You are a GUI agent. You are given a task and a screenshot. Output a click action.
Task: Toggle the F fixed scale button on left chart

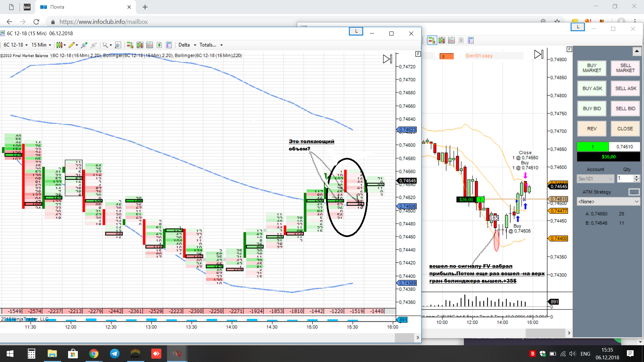pos(418,54)
